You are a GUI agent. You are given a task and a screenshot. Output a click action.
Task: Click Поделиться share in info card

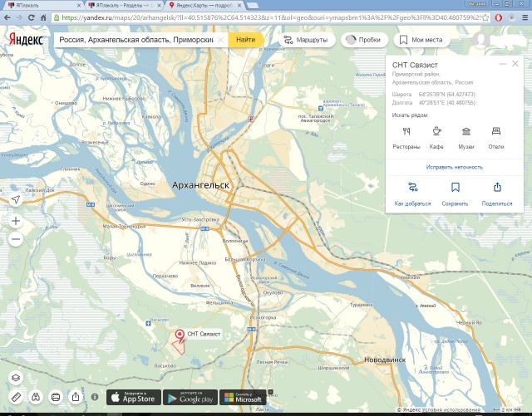pyautogui.click(x=497, y=194)
